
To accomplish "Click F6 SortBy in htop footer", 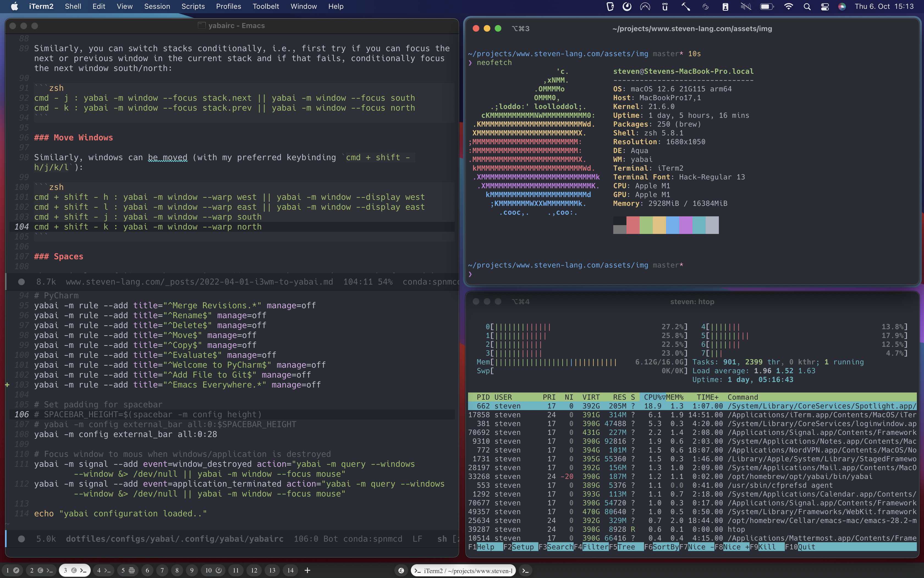I will [x=661, y=547].
